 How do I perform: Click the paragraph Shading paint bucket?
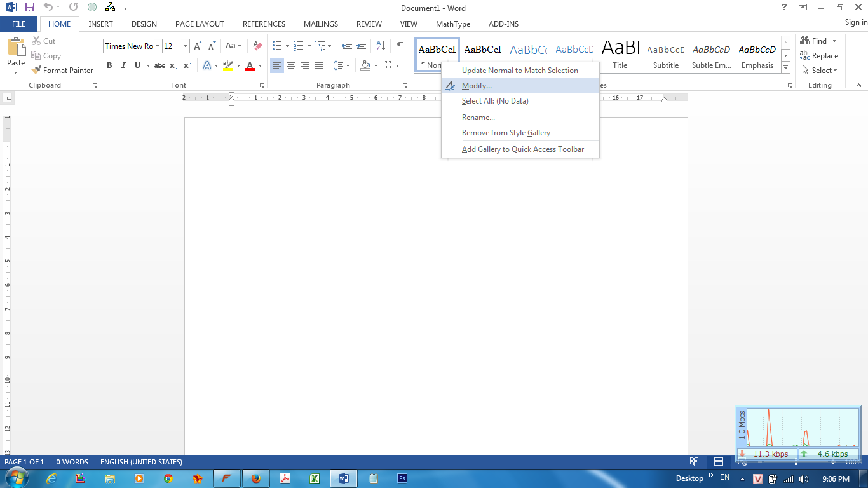(x=365, y=65)
